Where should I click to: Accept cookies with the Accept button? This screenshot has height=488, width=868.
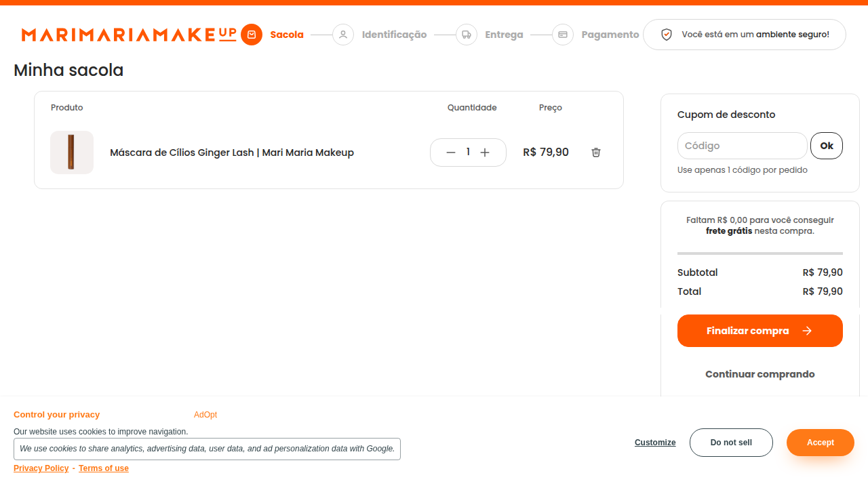(821, 443)
